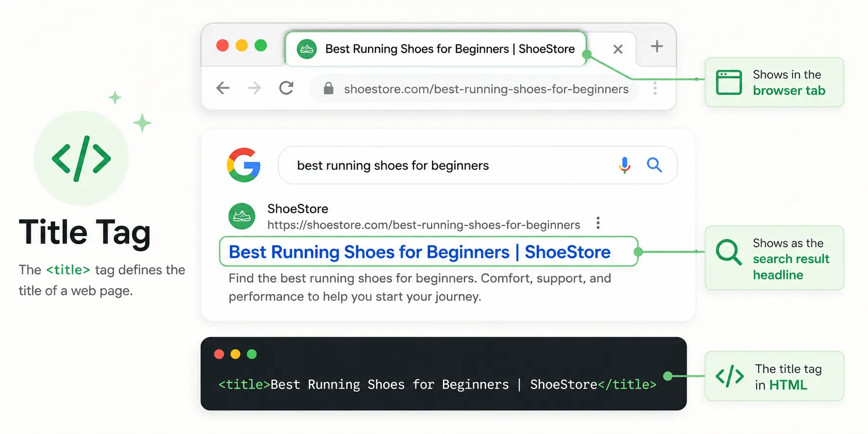Click the green dot in the browser window
Screen dimensions: 868x434
261,46
